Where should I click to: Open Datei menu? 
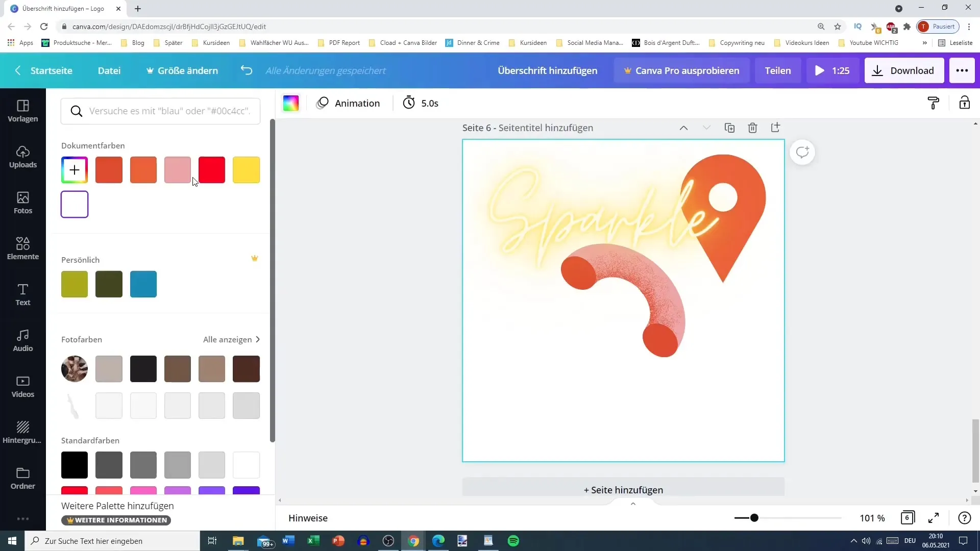point(109,70)
